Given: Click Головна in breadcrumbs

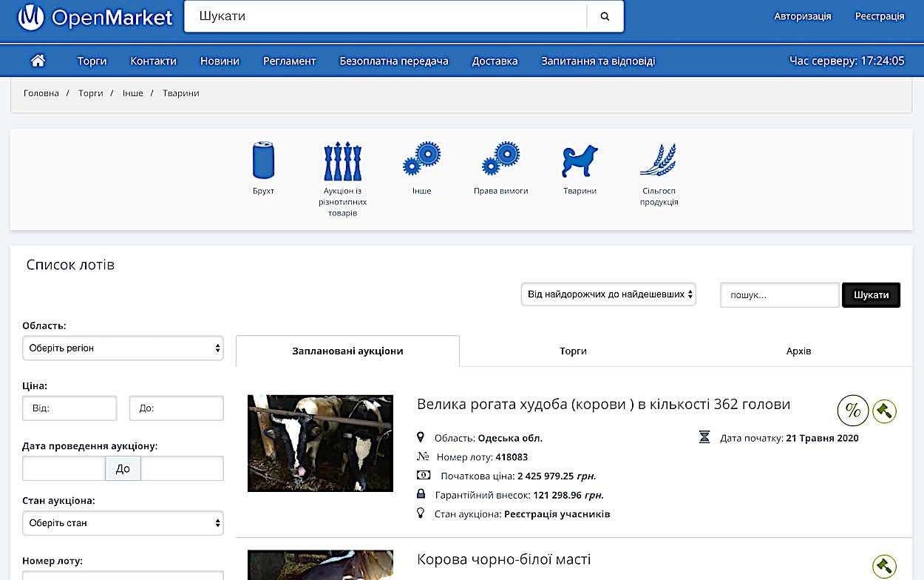Looking at the screenshot, I should coord(41,93).
